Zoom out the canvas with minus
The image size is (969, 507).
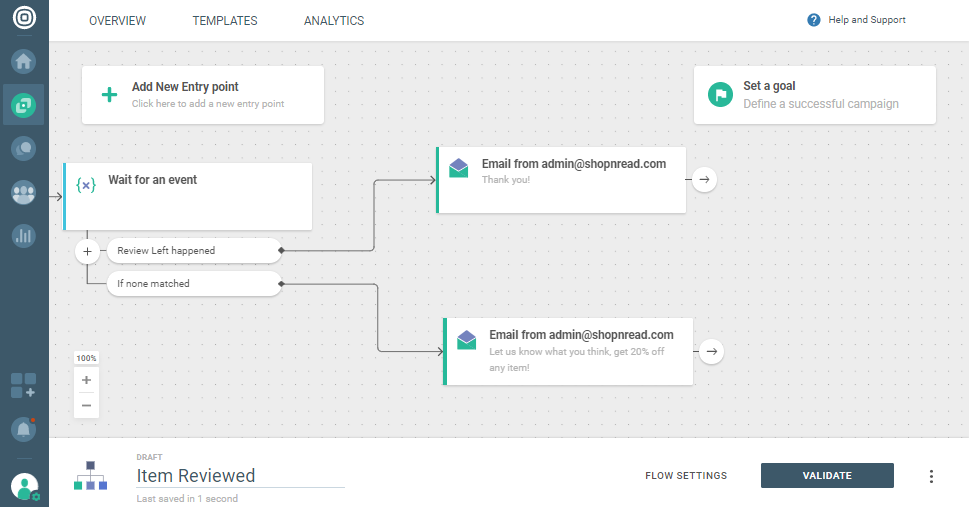pyautogui.click(x=86, y=405)
